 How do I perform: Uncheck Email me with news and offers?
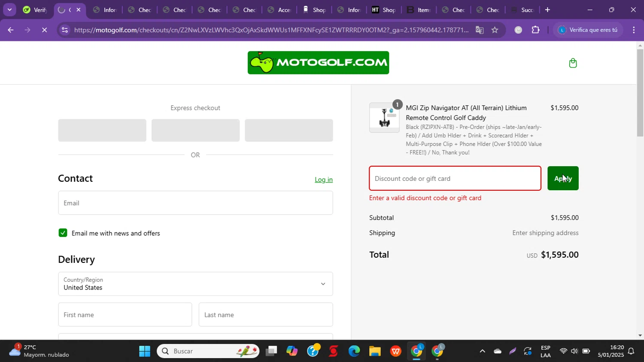pos(63,233)
